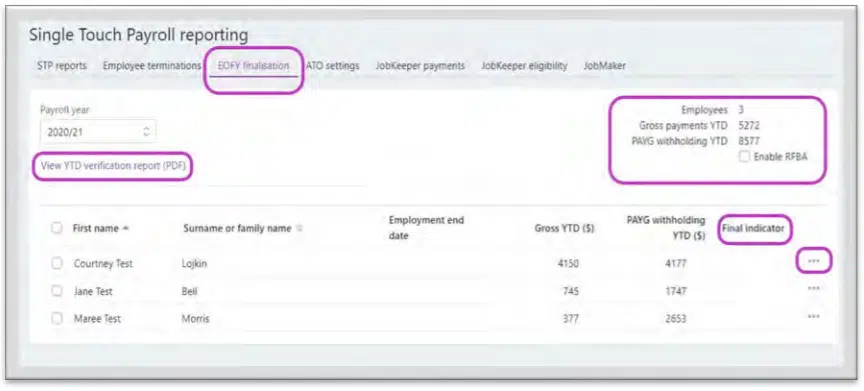Select the EOFY finalisation tab
Viewport: 864px width, 391px height.
[253, 66]
